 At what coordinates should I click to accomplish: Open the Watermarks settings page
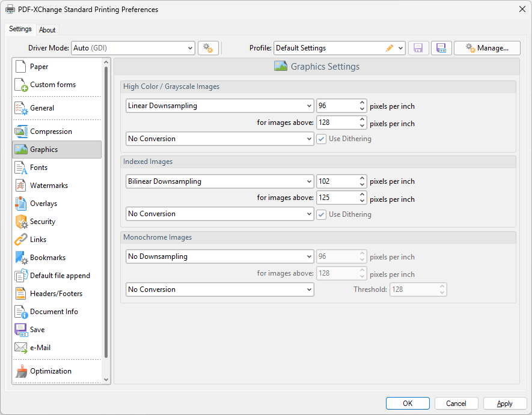[49, 186]
